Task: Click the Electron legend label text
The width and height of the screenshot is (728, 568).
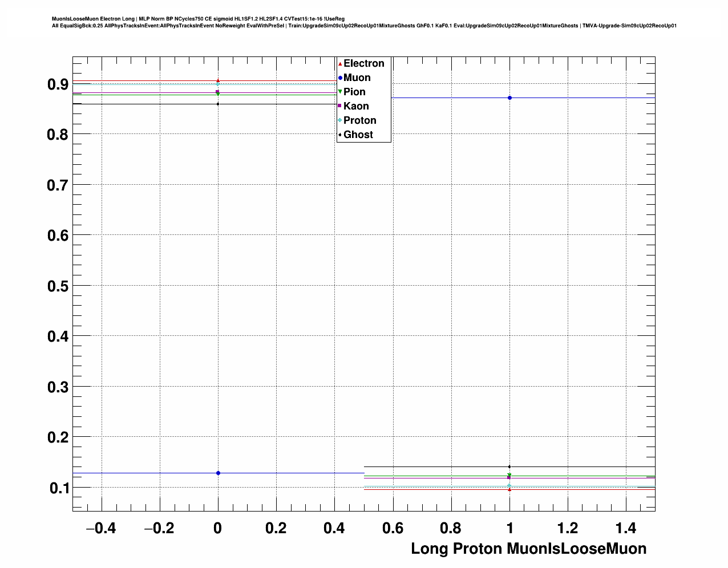Action: tap(363, 64)
